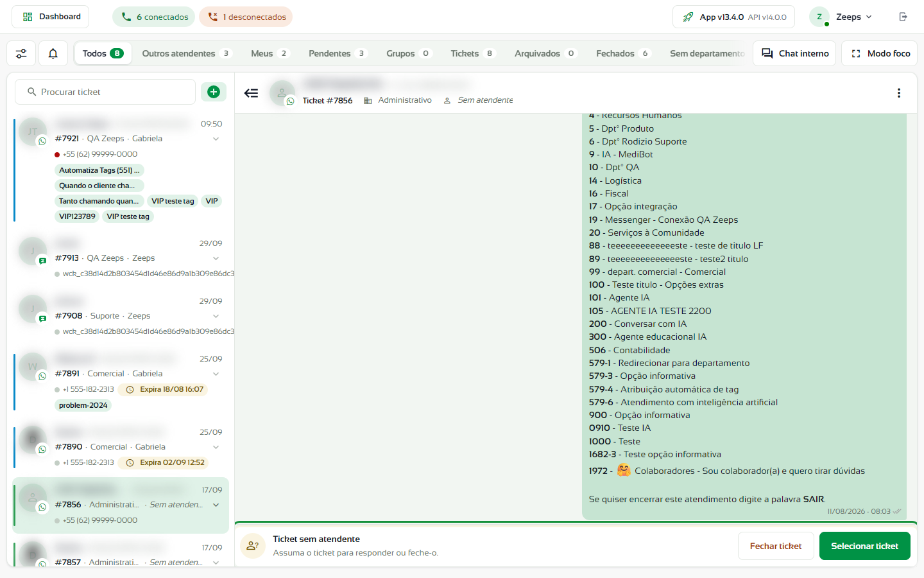Open the filter settings sliders icon
This screenshot has width=924, height=578.
pos(21,54)
